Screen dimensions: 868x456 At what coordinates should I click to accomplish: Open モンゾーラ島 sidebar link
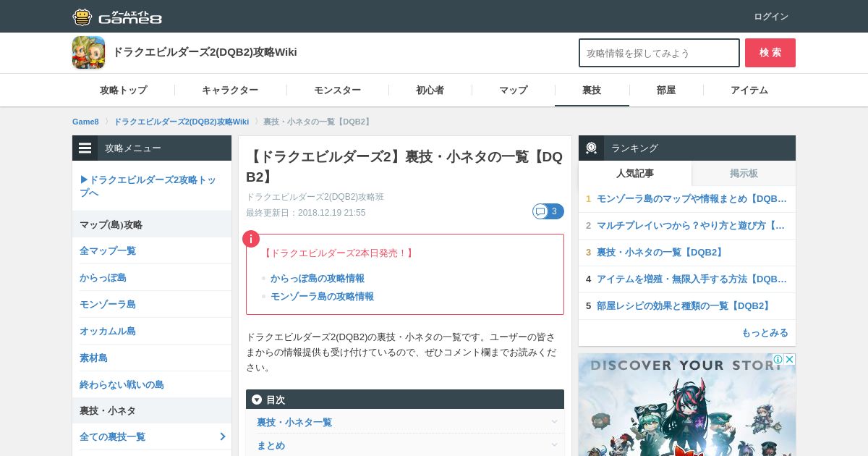click(x=108, y=305)
